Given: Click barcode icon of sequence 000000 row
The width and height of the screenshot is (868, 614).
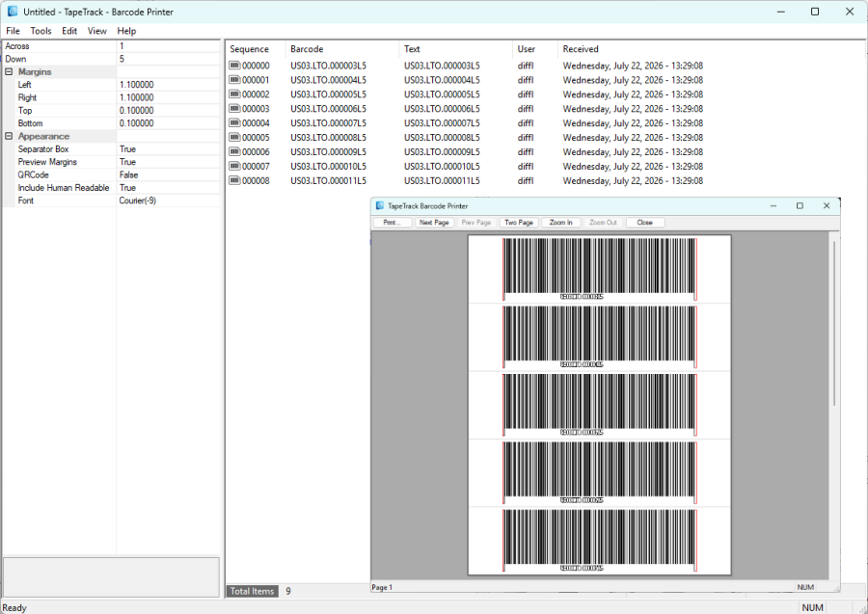Looking at the screenshot, I should [x=234, y=66].
